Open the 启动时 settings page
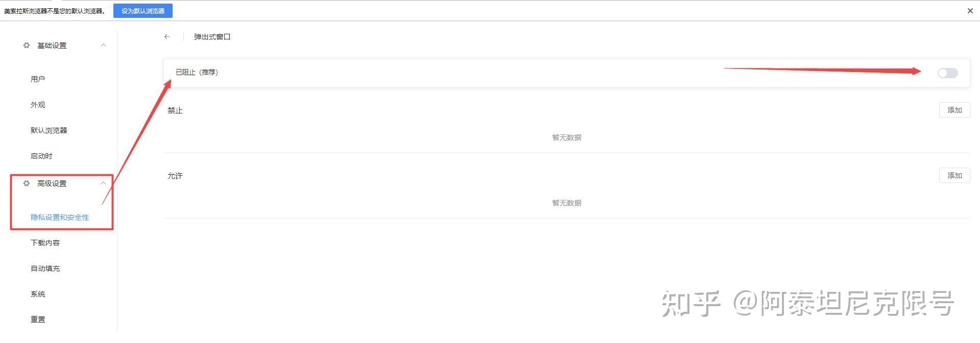The image size is (980, 343). coord(41,156)
